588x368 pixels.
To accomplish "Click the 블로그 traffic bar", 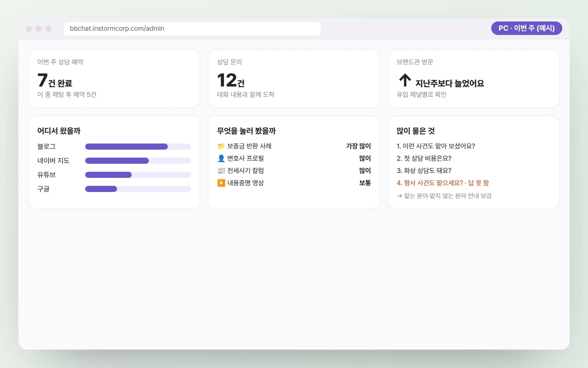I will click(x=138, y=147).
